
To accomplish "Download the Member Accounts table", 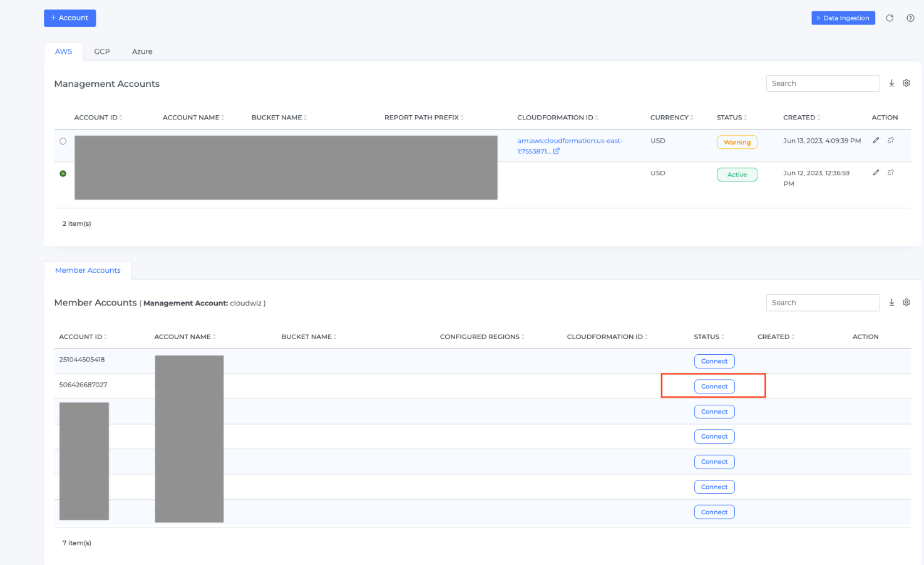I will (891, 302).
